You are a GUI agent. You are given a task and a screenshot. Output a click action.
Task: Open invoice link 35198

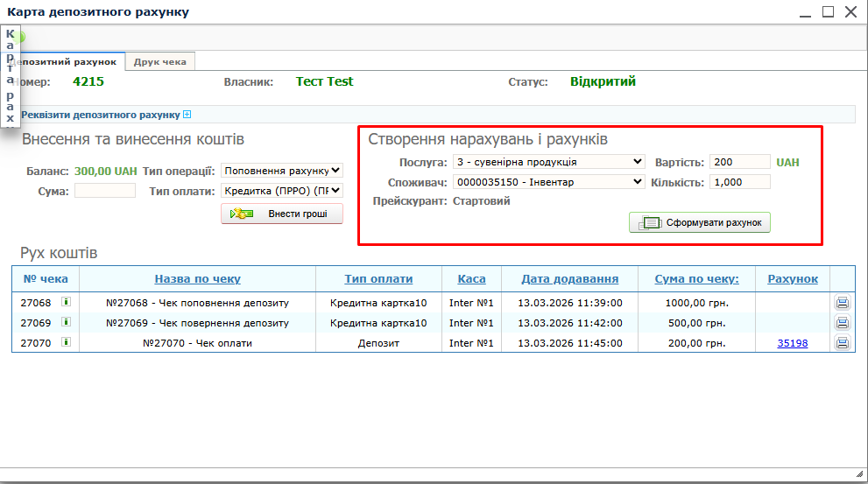pos(792,343)
